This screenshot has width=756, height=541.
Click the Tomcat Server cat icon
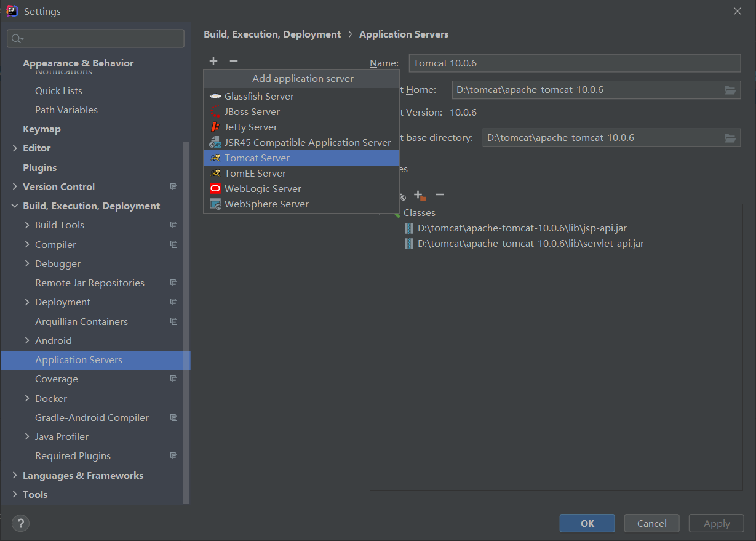215,158
